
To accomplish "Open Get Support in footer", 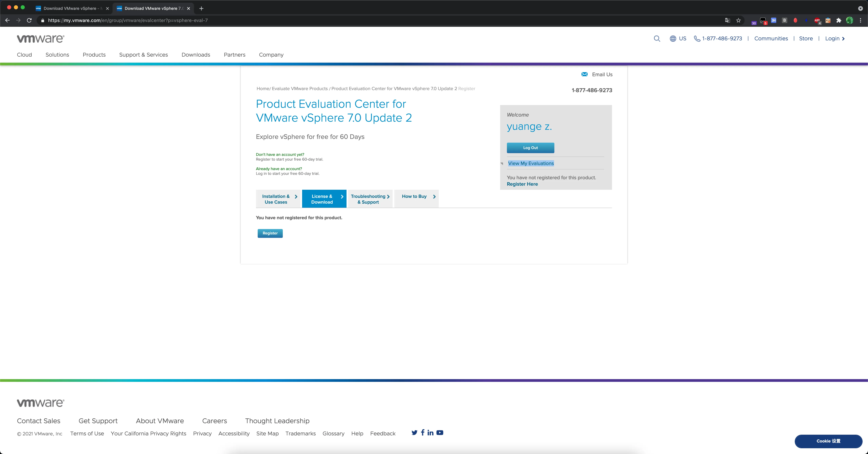I will pyautogui.click(x=98, y=421).
